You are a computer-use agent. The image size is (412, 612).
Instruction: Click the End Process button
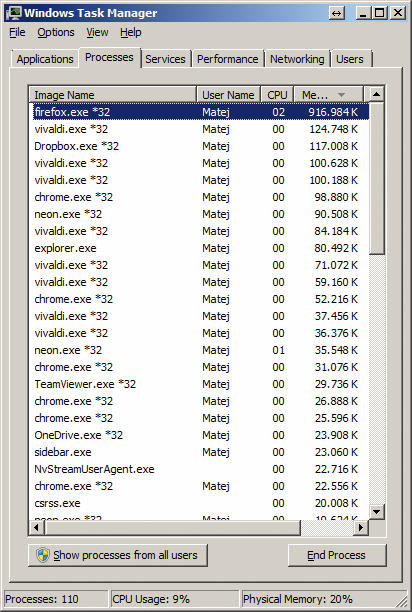tap(337, 555)
